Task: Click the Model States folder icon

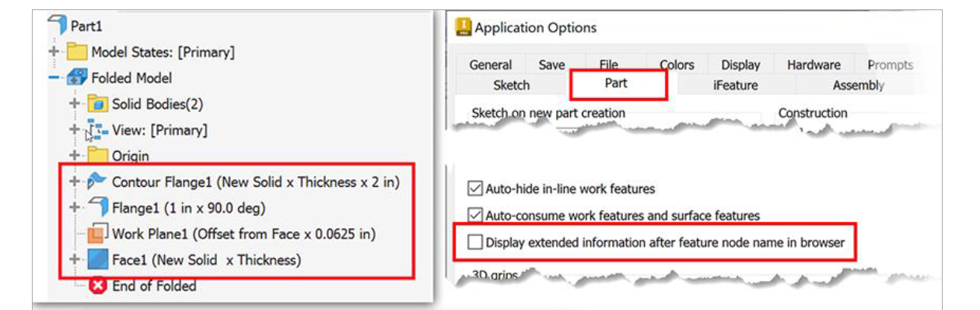Action: [77, 52]
